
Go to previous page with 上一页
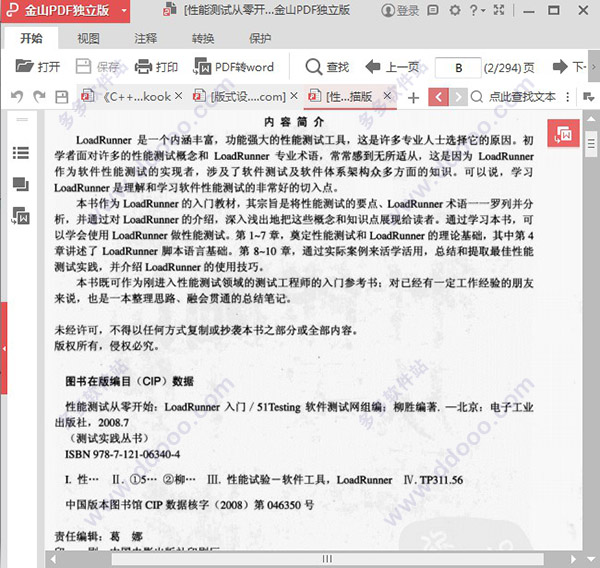392,67
